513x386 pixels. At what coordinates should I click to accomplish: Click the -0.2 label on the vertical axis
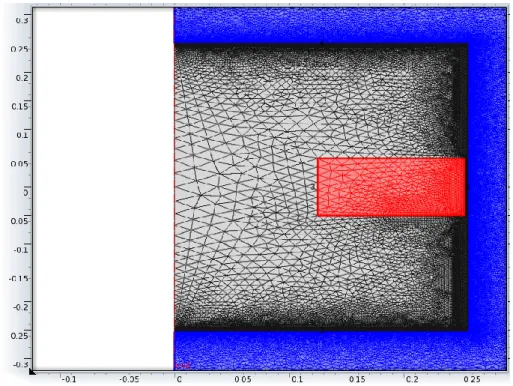coord(21,307)
